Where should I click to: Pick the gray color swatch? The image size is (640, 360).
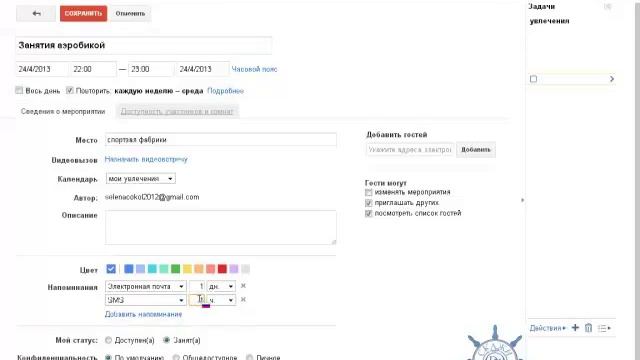tap(245, 269)
